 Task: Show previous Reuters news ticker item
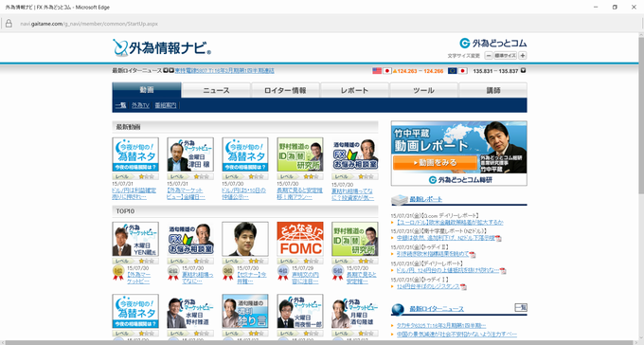click(166, 71)
